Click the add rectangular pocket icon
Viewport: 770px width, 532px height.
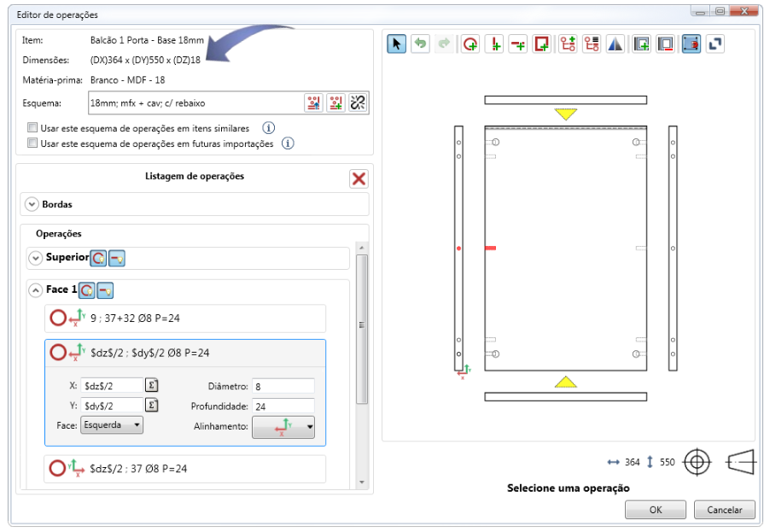(541, 44)
